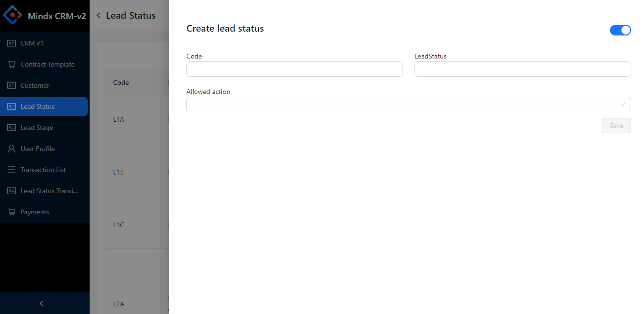Viewport: 644px width, 314px height.
Task: Open Transaction List menu item
Action: pos(44,170)
